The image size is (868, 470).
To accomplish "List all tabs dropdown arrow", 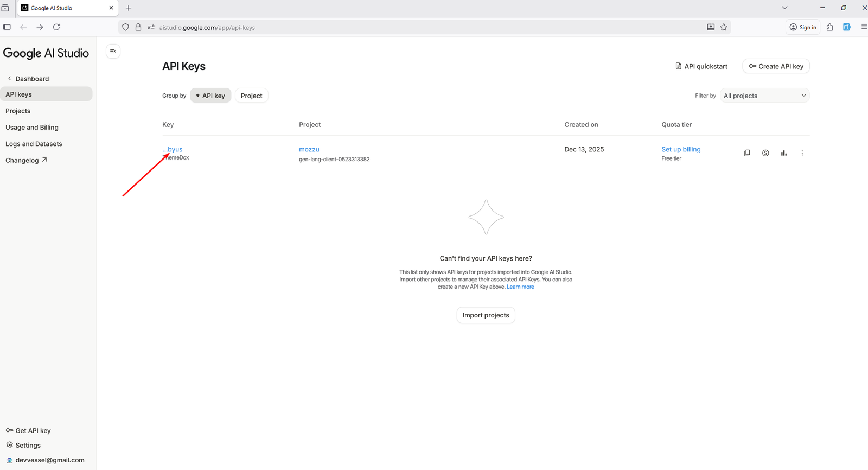I will [784, 8].
